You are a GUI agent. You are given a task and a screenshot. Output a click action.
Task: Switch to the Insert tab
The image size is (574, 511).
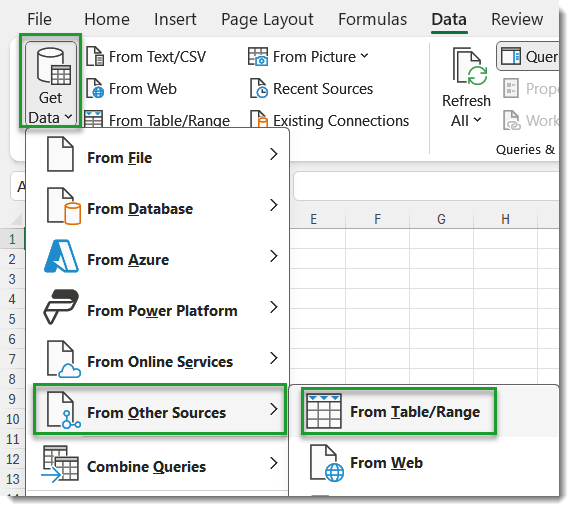click(x=175, y=19)
